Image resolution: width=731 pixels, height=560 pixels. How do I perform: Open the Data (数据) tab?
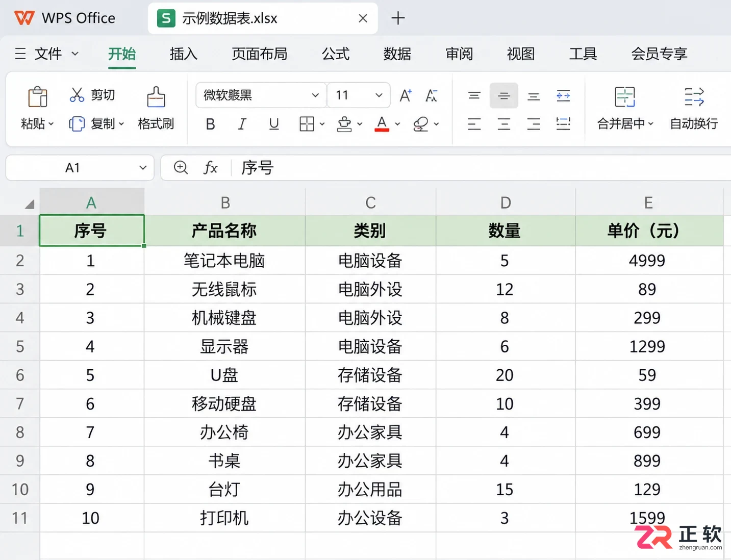coord(397,54)
